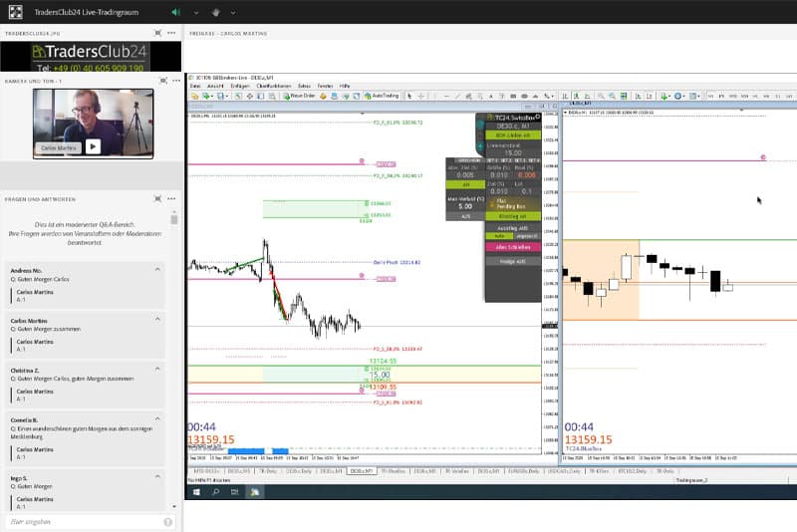Click the crosshair-target toolbar icon
This screenshot has width=797, height=532.
click(250, 96)
